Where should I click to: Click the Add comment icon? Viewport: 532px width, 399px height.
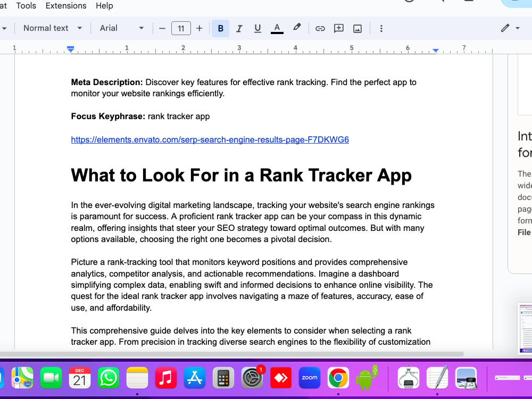tap(338, 29)
